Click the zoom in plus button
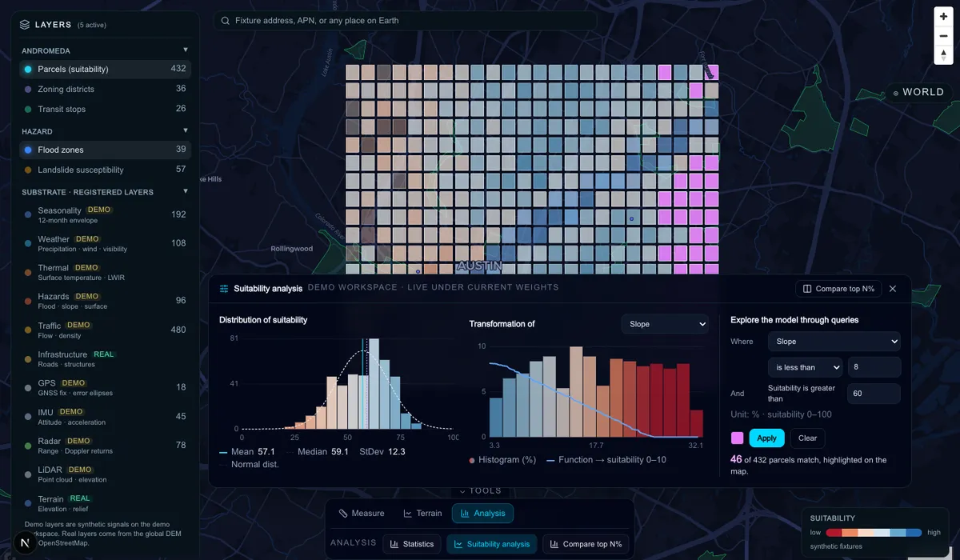Image resolution: width=960 pixels, height=560 pixels. click(x=943, y=17)
